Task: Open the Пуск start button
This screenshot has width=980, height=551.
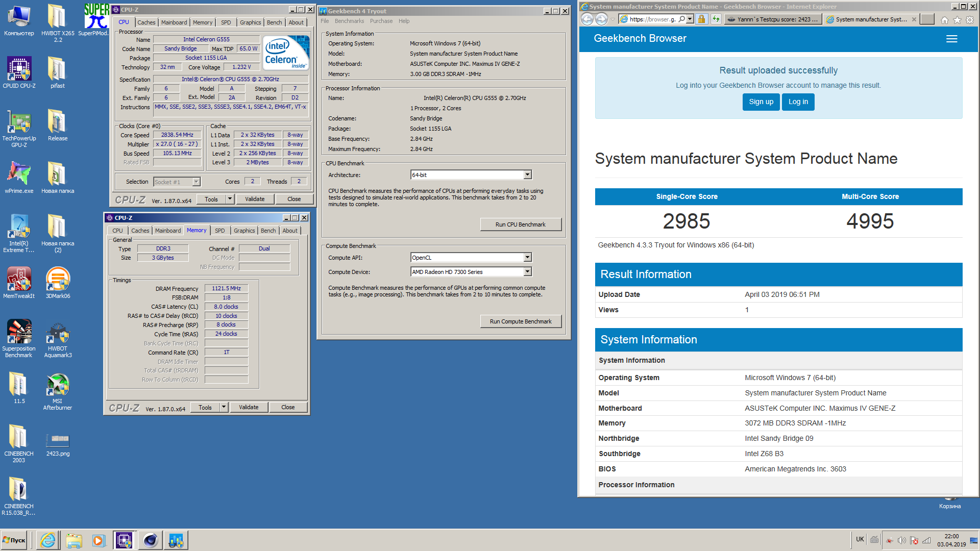Action: click(x=15, y=540)
